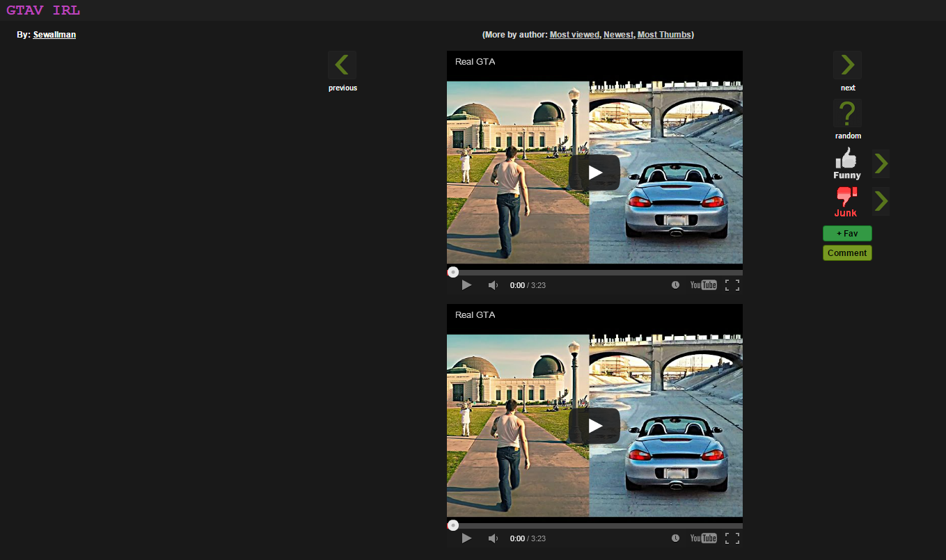Click the green previous arrow icon

click(342, 65)
